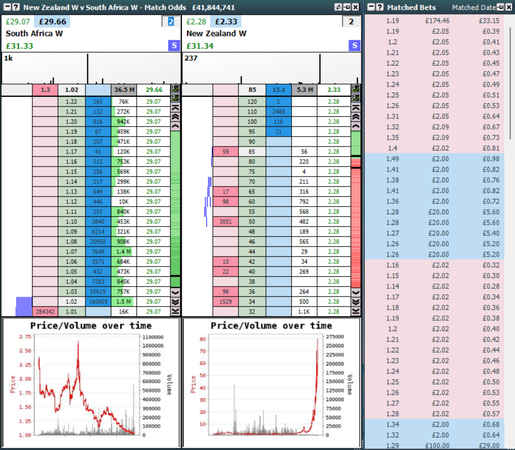Screen dimensions: 515x450
Task: Collapse the Match Odds window with minus icon
Action: tap(7, 7)
